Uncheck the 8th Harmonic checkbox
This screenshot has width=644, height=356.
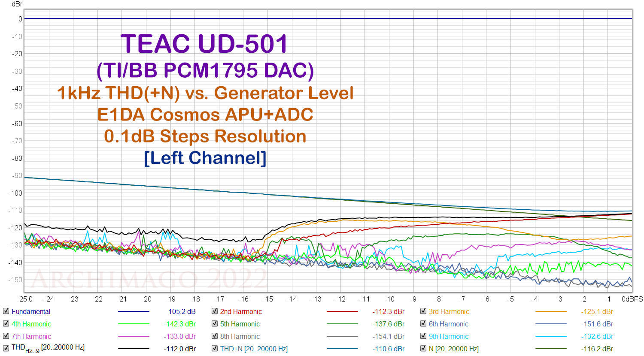pyautogui.click(x=215, y=336)
